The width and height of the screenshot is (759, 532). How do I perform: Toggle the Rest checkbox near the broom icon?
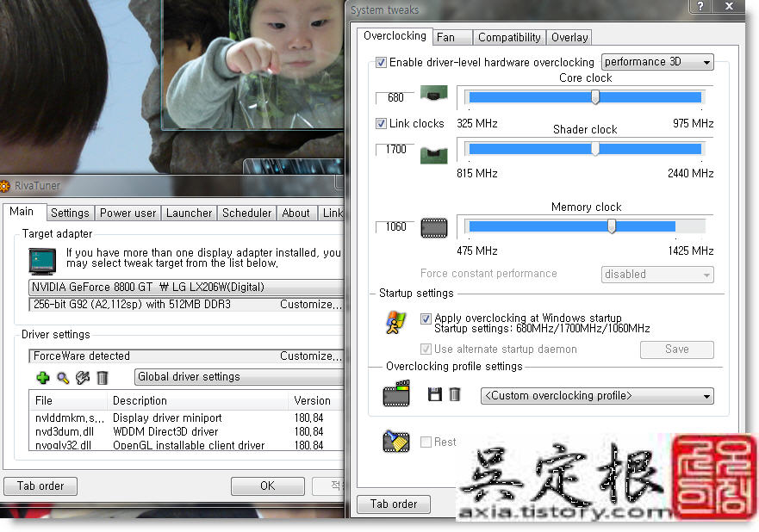[426, 442]
